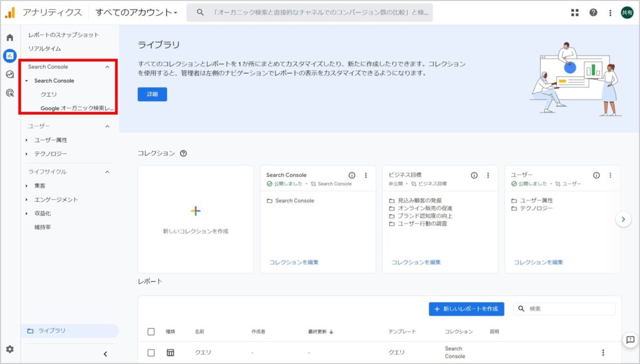Open レポートのスナップショット in navigation
The height and width of the screenshot is (364, 640).
[x=64, y=35]
